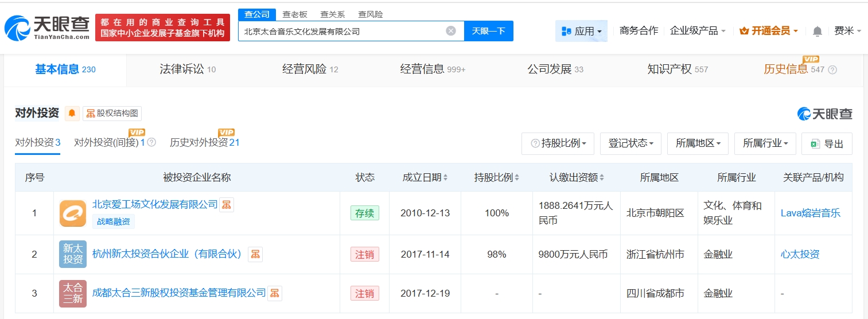Focus the company search input field
Viewport: 868px width, 319px height.
point(351,31)
